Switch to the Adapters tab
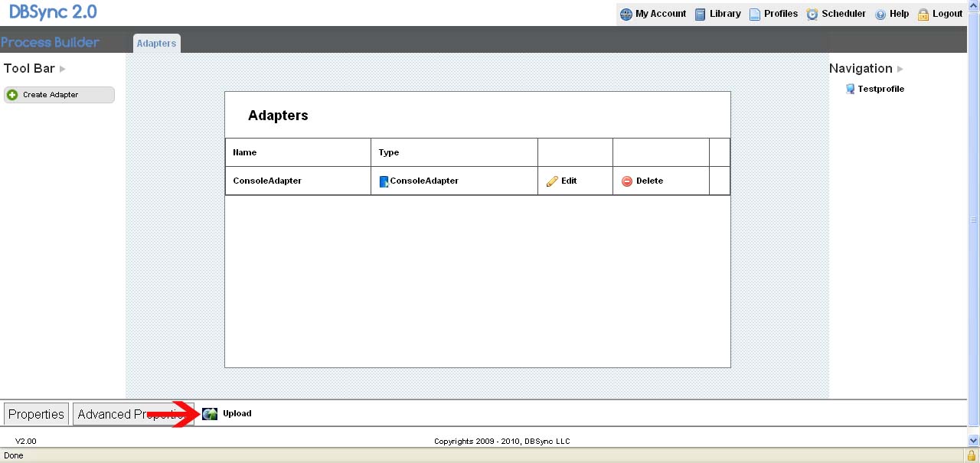This screenshot has height=463, width=980. tap(156, 44)
